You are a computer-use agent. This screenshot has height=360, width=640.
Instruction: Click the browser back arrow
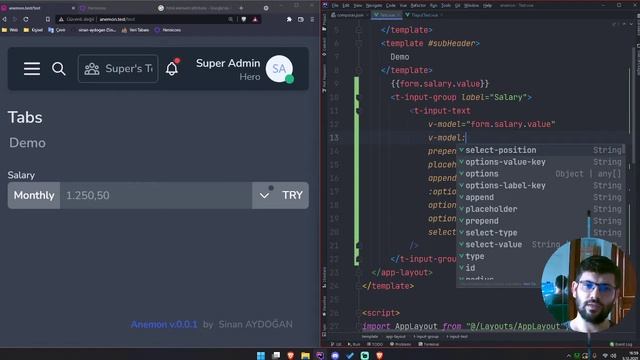[4, 19]
